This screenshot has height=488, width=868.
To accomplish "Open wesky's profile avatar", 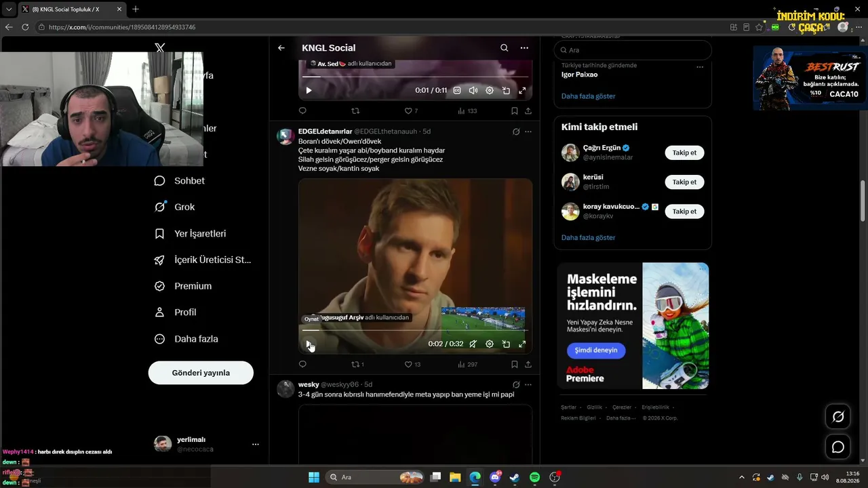I will pos(285,389).
